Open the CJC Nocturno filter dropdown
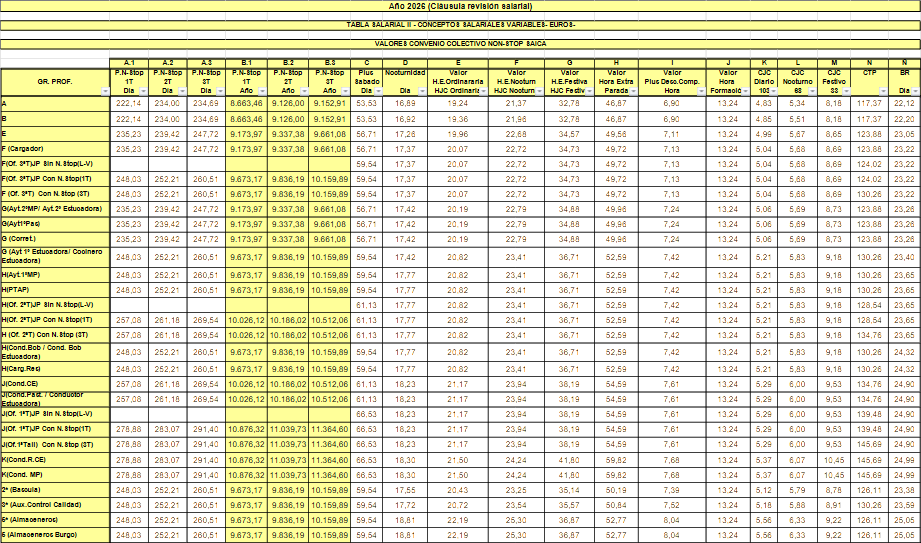 [813, 91]
